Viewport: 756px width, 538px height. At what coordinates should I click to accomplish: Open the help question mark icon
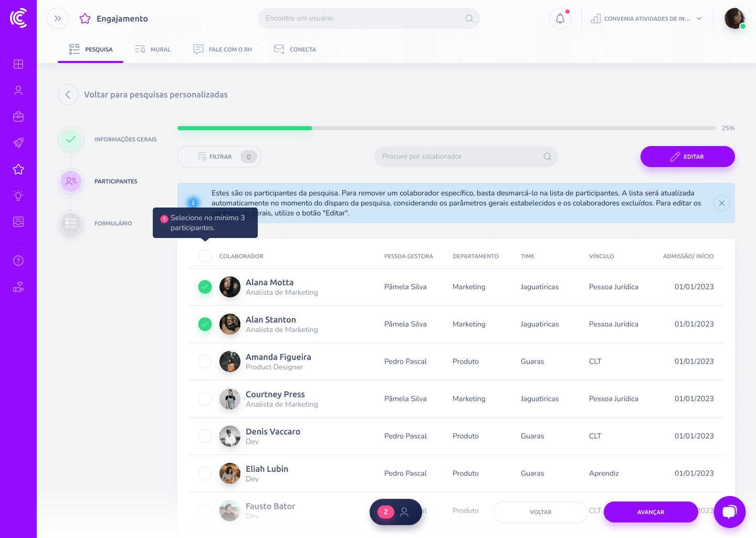tap(18, 261)
